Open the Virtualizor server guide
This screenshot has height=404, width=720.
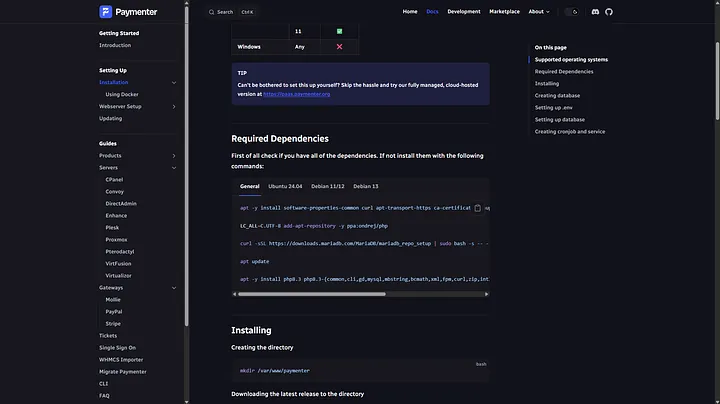point(118,276)
